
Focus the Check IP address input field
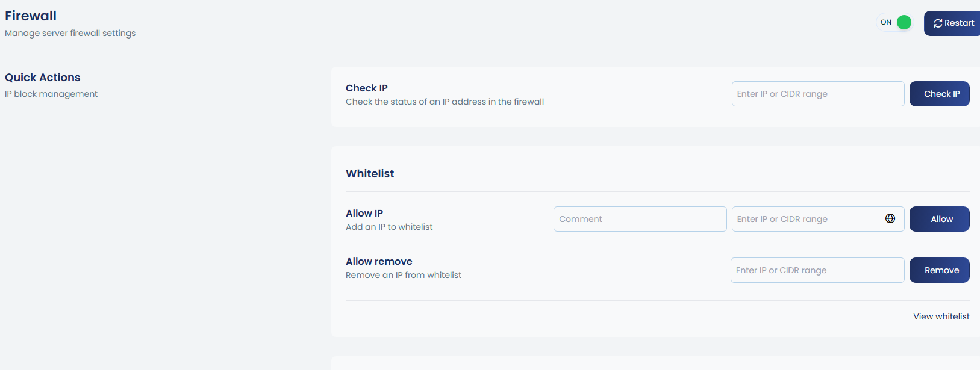tap(817, 94)
